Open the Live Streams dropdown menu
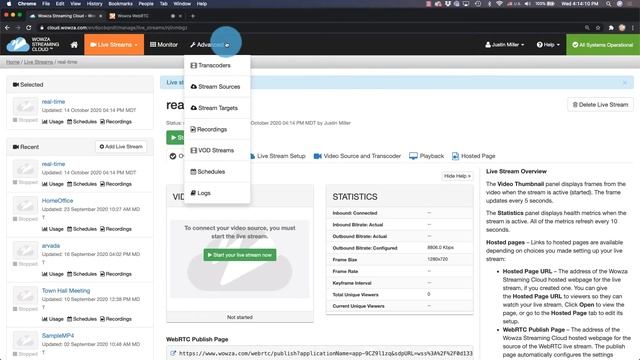 tap(114, 44)
